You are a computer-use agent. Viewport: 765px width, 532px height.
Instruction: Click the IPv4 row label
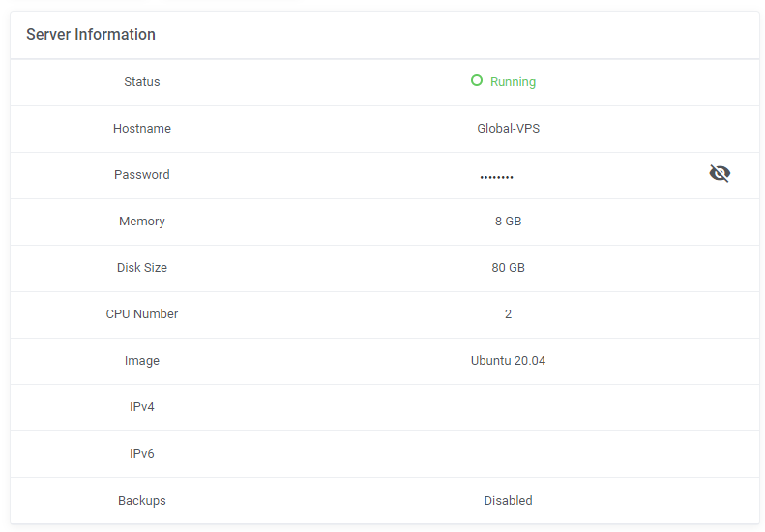click(142, 406)
